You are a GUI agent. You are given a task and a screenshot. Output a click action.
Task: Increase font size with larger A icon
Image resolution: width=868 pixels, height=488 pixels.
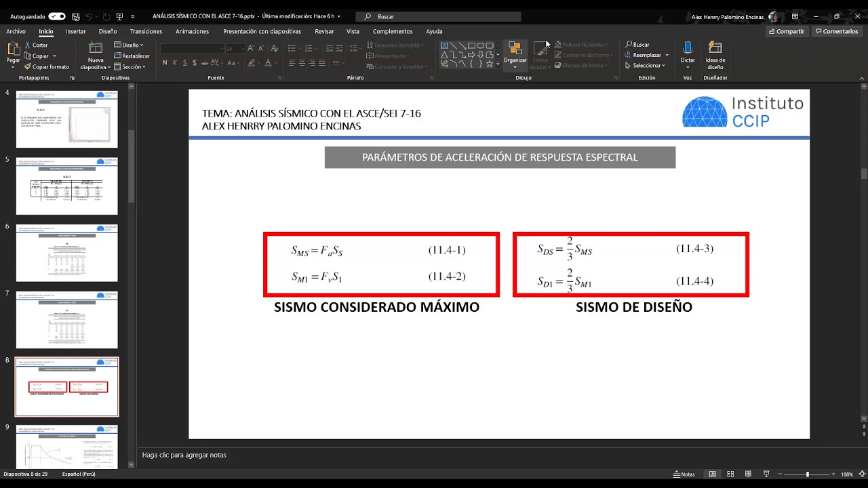click(x=251, y=48)
